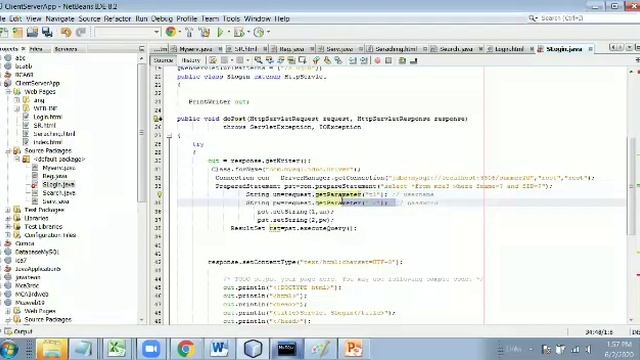Open the Run Project dropdown arrow
The height and width of the screenshot is (360, 640).
coord(229,32)
